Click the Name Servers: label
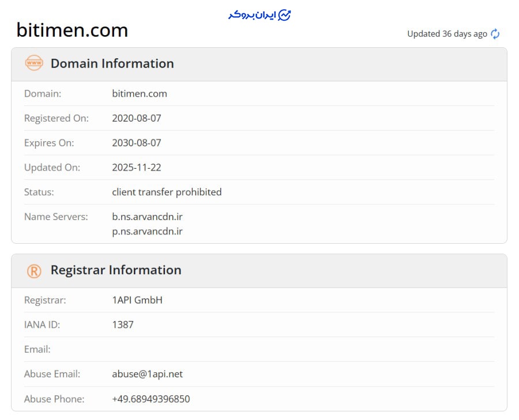519x420 pixels. pos(56,217)
